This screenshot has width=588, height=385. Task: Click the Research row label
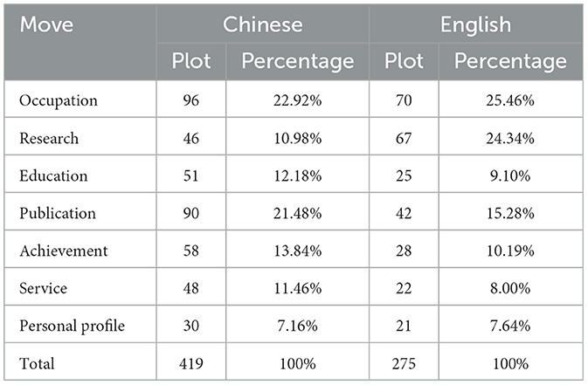coord(49,138)
